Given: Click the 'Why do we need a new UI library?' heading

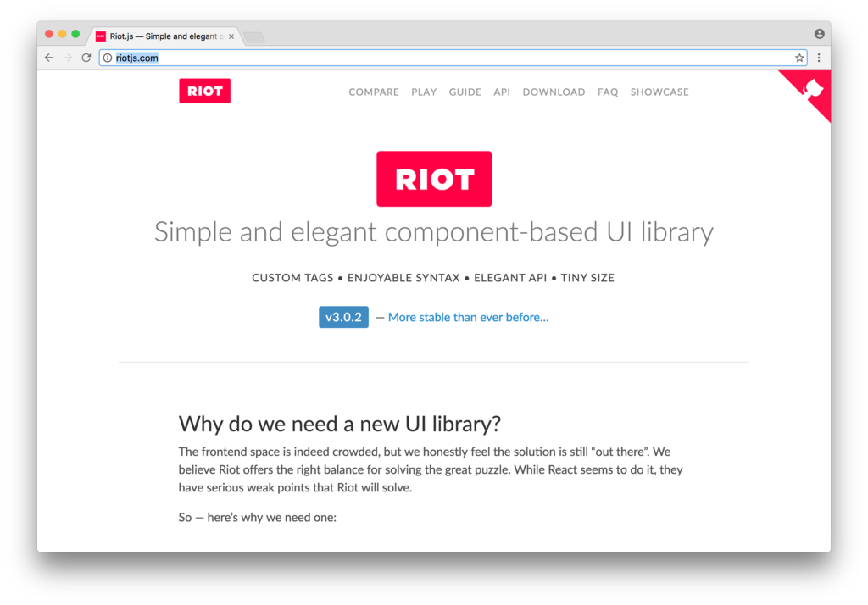Looking at the screenshot, I should (x=339, y=424).
